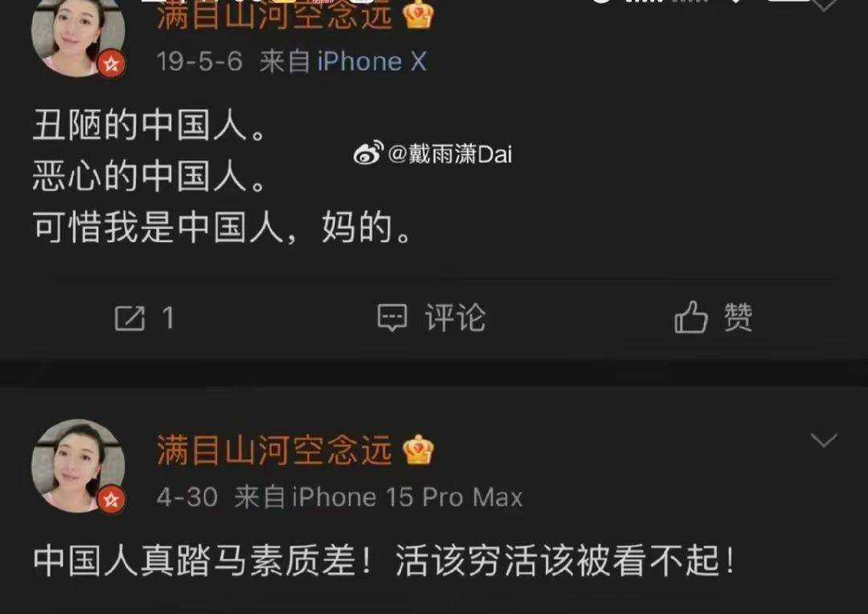Click the crown badge beside the lower username
868x614 pixels.
pyautogui.click(x=419, y=450)
